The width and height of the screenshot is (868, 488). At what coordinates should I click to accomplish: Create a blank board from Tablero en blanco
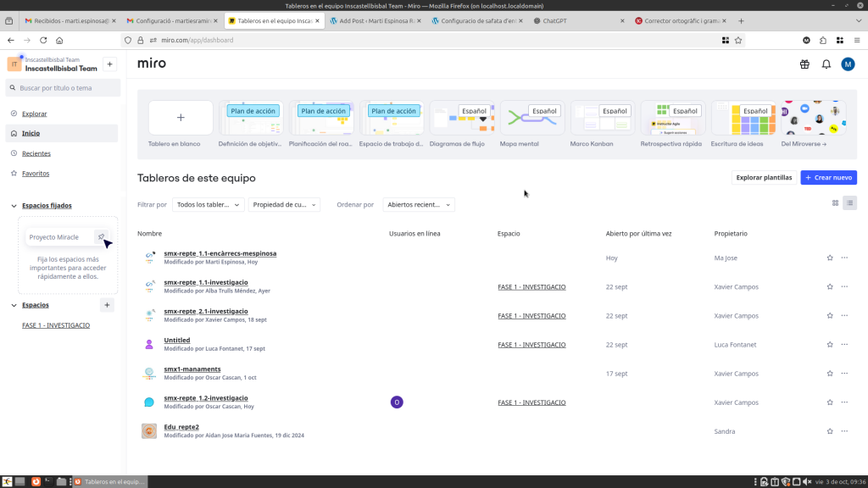[181, 119]
